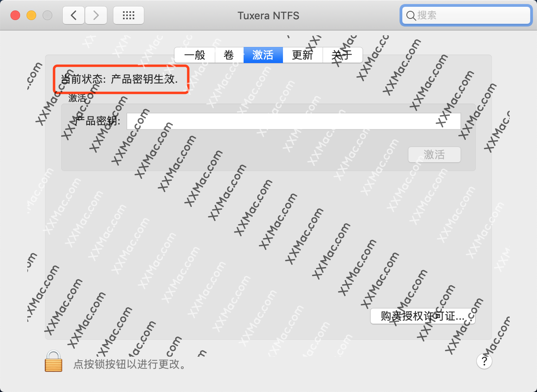Click the 当前状态: 产品密钥生效. status text
The width and height of the screenshot is (537, 392).
pyautogui.click(x=119, y=79)
